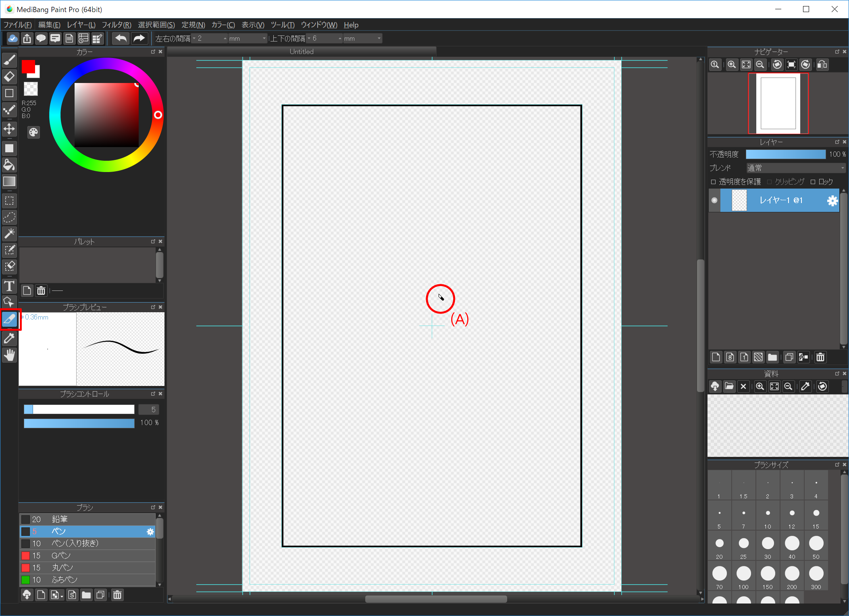Duplicate the layer in the Layer panel
The image size is (849, 616).
[789, 357]
